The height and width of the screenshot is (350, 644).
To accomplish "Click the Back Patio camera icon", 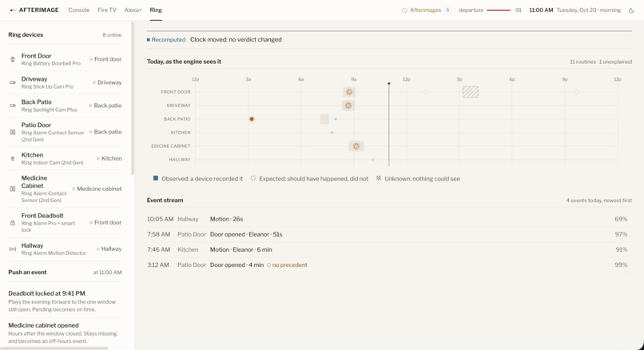I will click(12, 105).
